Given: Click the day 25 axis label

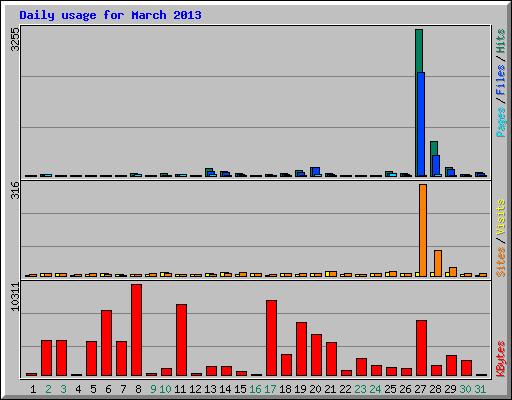Looking at the screenshot, I should [x=390, y=389].
